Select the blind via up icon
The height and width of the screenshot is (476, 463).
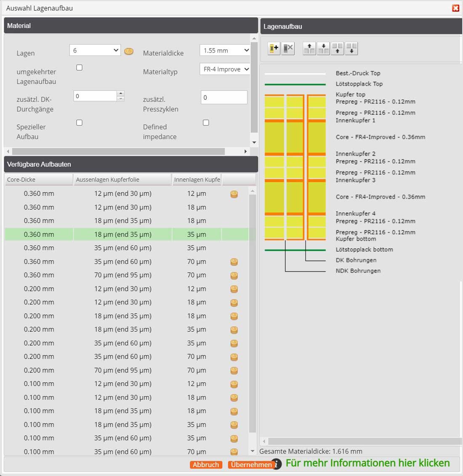337,48
